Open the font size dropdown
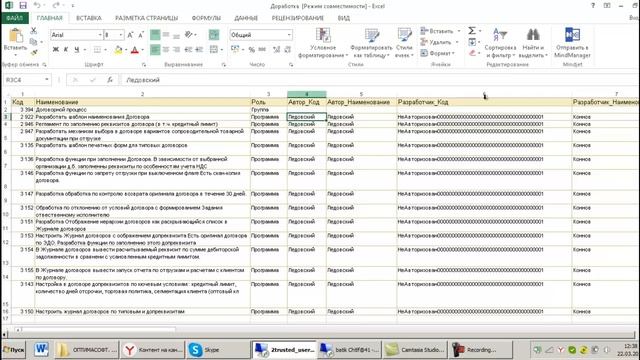This screenshot has width=640, height=360. coord(121,35)
